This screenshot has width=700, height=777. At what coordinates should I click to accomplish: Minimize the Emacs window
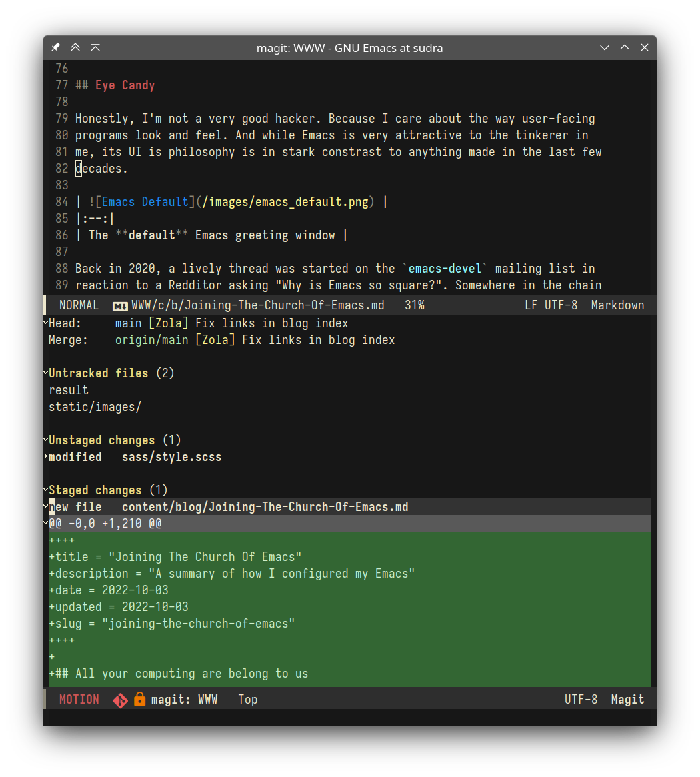coord(605,47)
